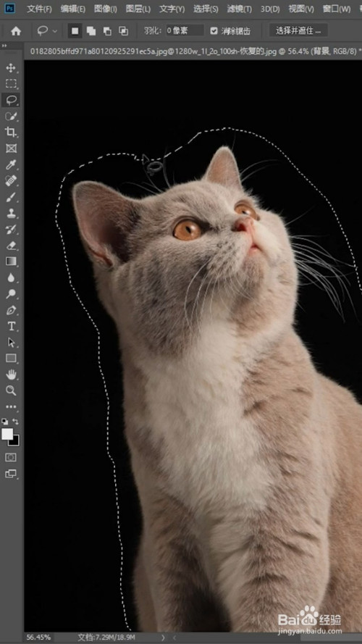Screen dimensions: 362x644
Task: Select the Crop tool
Action: [x=11, y=133]
